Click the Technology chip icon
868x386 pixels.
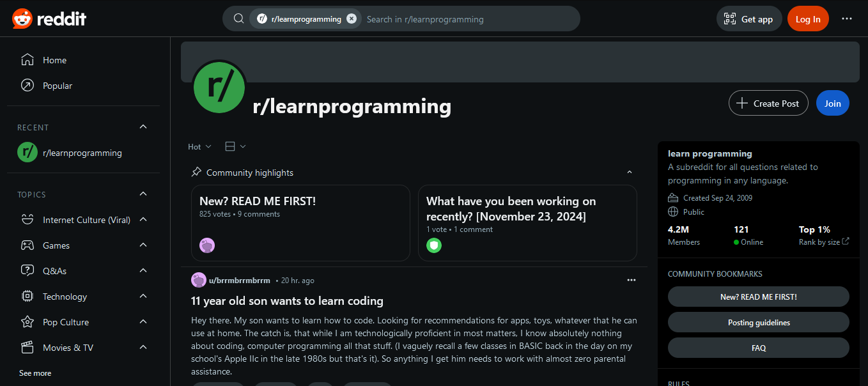click(x=27, y=297)
